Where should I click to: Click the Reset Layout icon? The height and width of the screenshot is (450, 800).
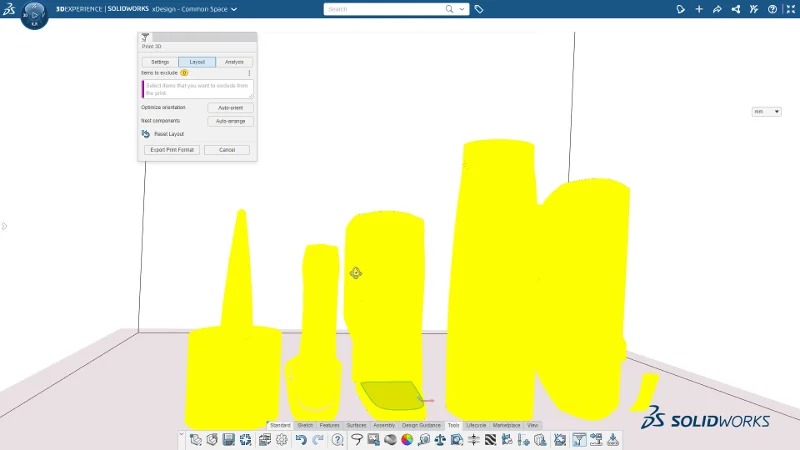(x=146, y=133)
